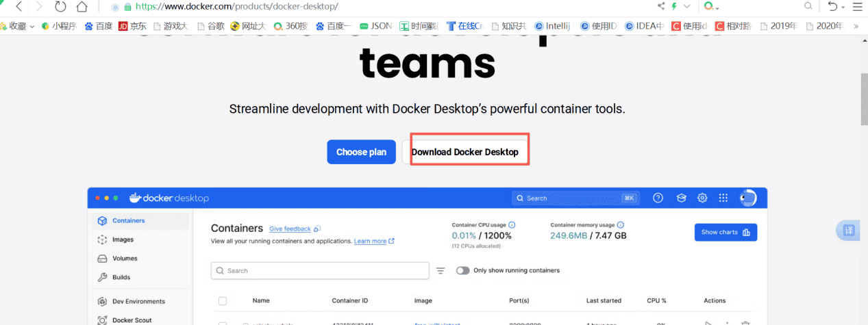This screenshot has width=868, height=325.
Task: Open the browser hamburger main menu
Action: pyautogui.click(x=857, y=7)
